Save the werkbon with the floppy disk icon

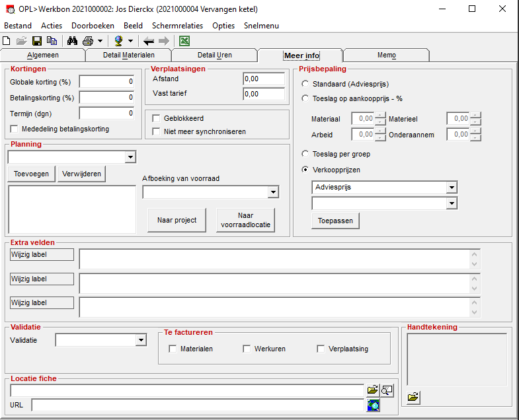(37, 41)
